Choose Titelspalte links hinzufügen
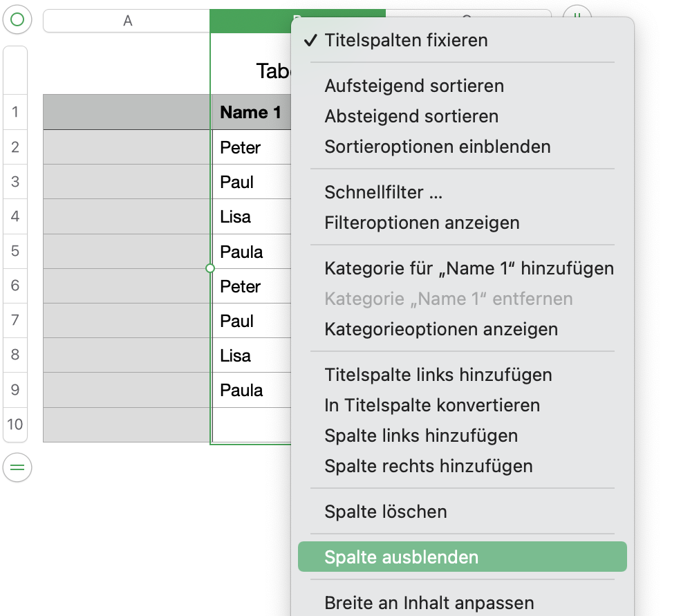The width and height of the screenshot is (681, 616). pyautogui.click(x=438, y=375)
